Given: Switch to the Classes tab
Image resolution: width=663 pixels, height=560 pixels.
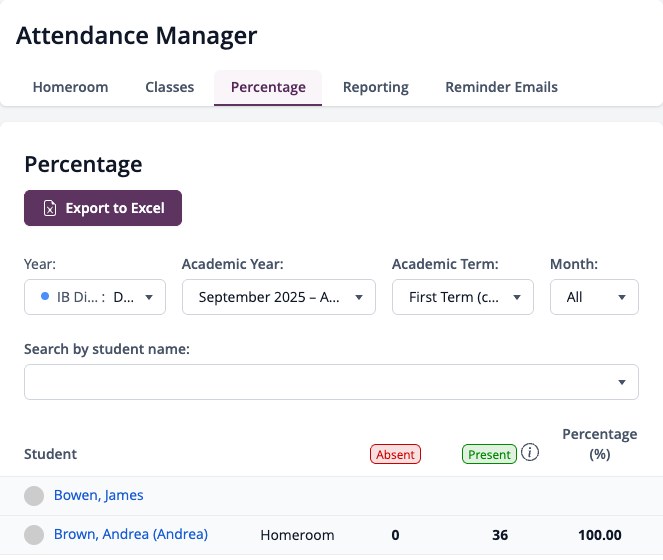Looking at the screenshot, I should pyautogui.click(x=170, y=87).
